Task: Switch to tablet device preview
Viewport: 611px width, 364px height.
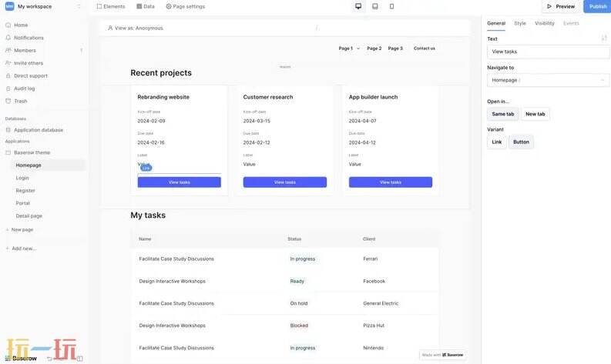Action: 375,6
